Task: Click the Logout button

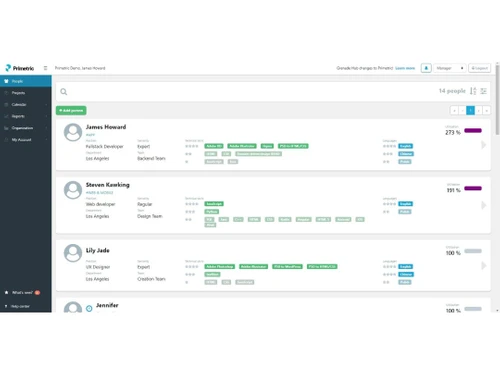Action: (x=479, y=68)
